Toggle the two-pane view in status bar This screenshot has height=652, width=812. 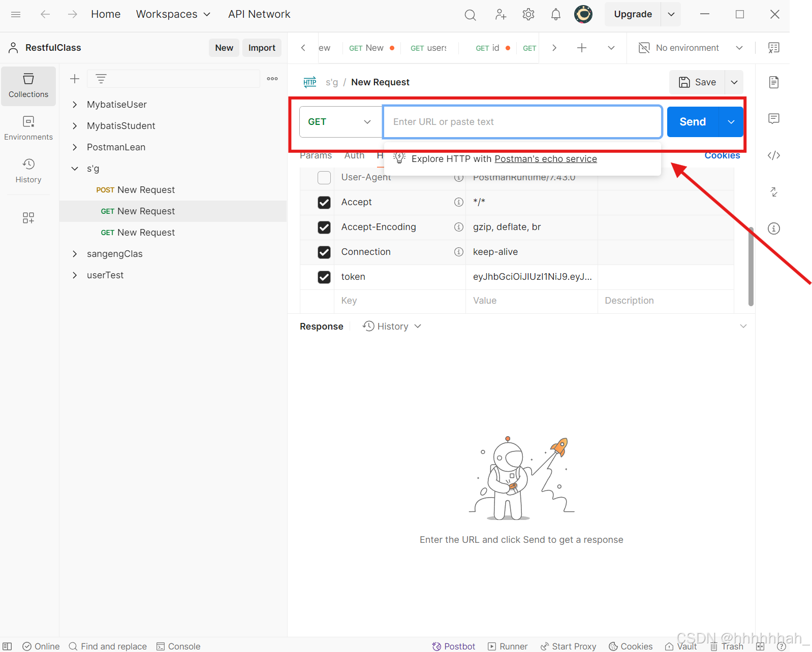[7, 646]
